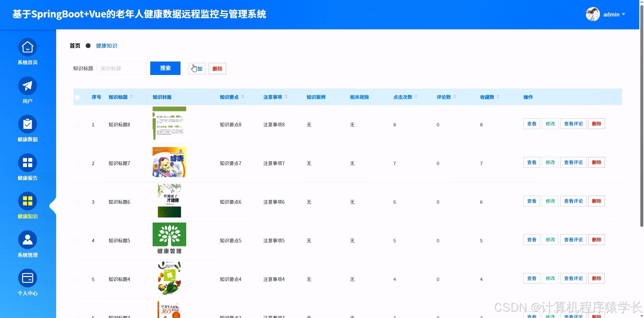The width and height of the screenshot is (644, 318).
Task: Check the row checkbox for 知识标题8
Action: click(x=77, y=125)
